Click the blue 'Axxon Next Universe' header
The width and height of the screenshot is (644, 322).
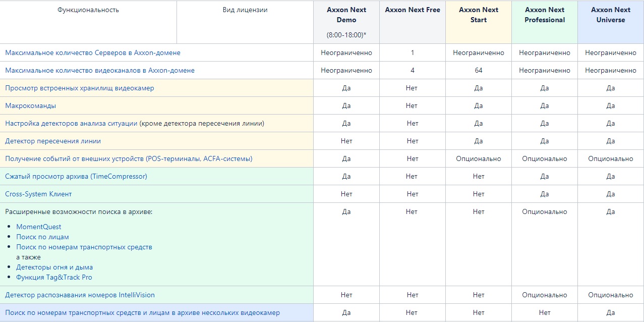pyautogui.click(x=611, y=15)
